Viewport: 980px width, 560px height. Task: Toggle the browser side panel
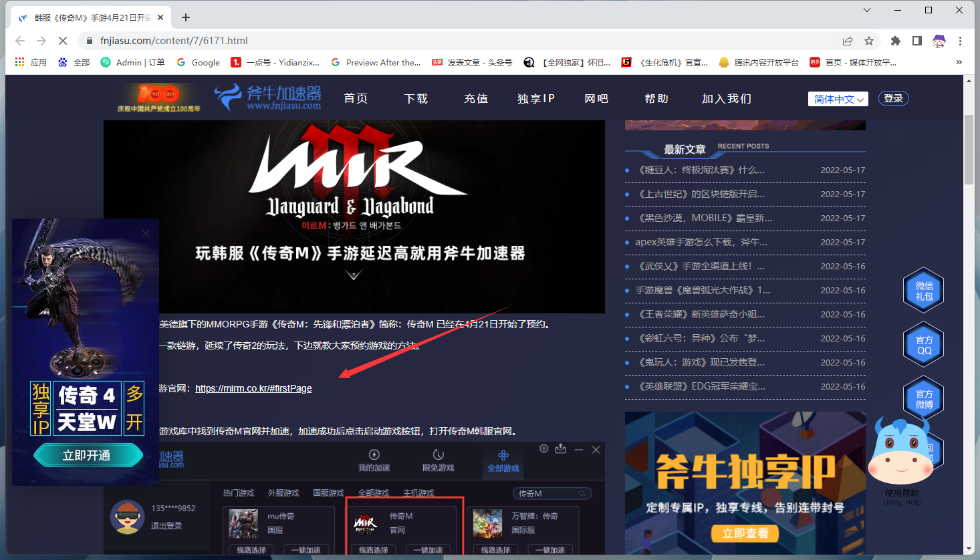917,41
